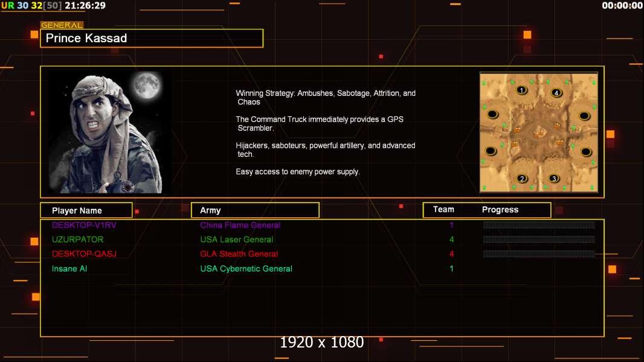This screenshot has height=362, width=644.
Task: Click the Hijackers, saboteurs description line
Action: point(325,150)
